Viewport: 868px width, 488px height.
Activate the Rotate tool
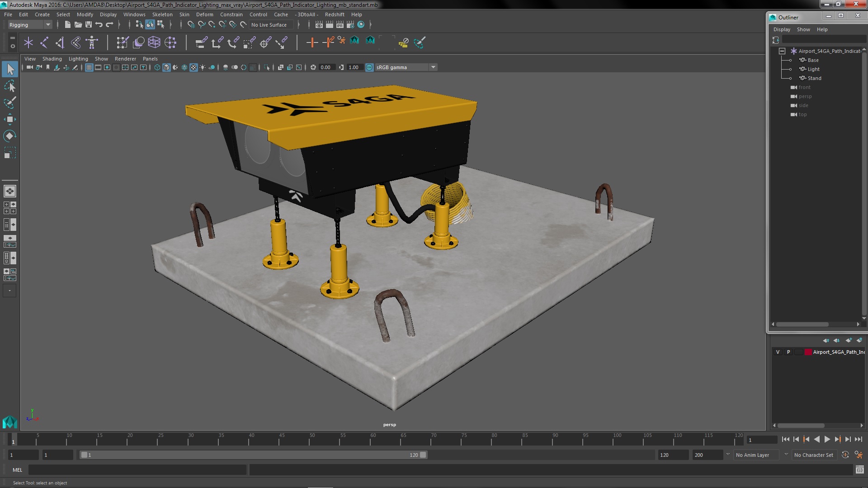[x=10, y=136]
